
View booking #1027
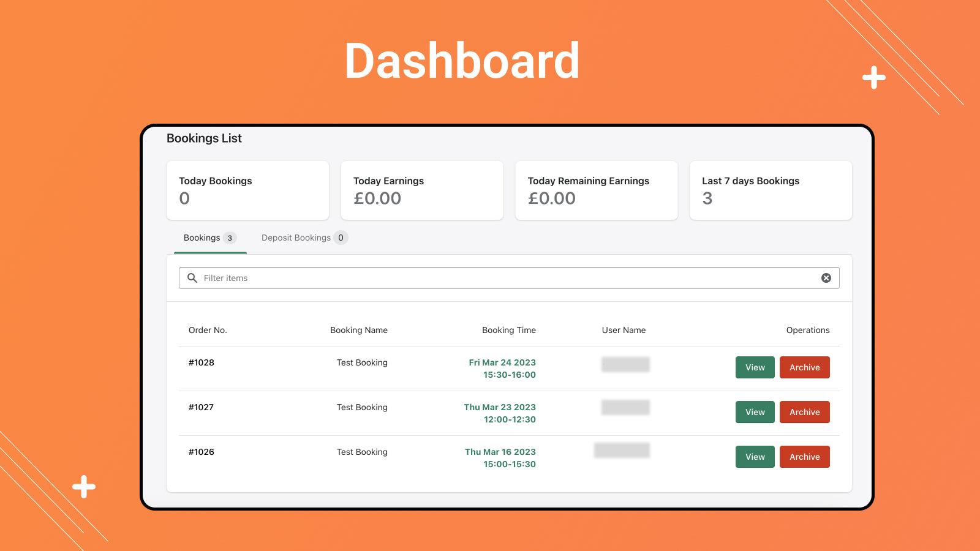click(x=755, y=412)
